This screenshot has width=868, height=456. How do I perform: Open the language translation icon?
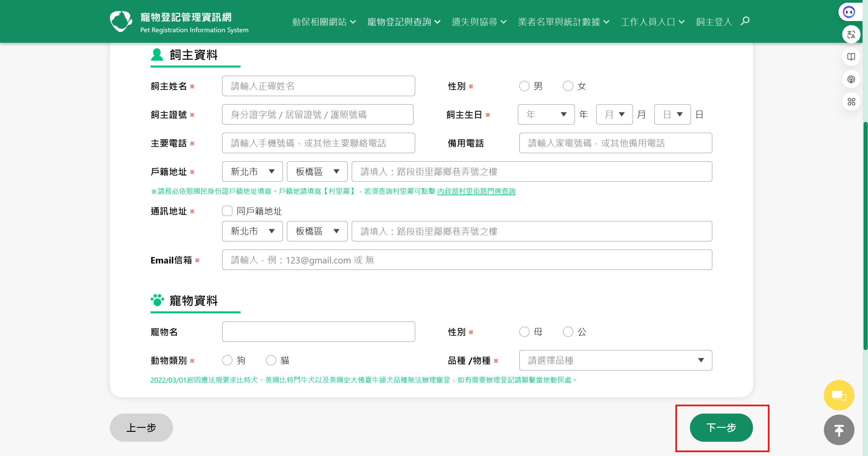(851, 34)
